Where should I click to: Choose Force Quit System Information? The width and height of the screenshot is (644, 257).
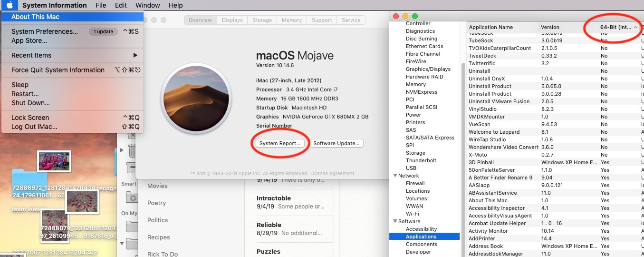coord(72,70)
